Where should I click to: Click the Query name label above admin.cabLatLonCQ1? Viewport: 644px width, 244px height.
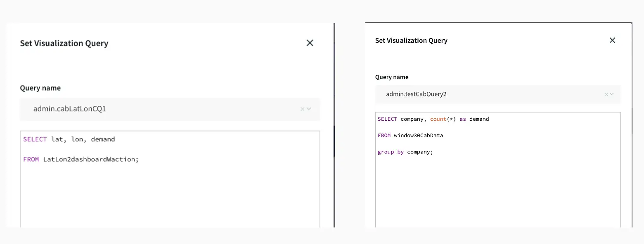click(x=40, y=88)
